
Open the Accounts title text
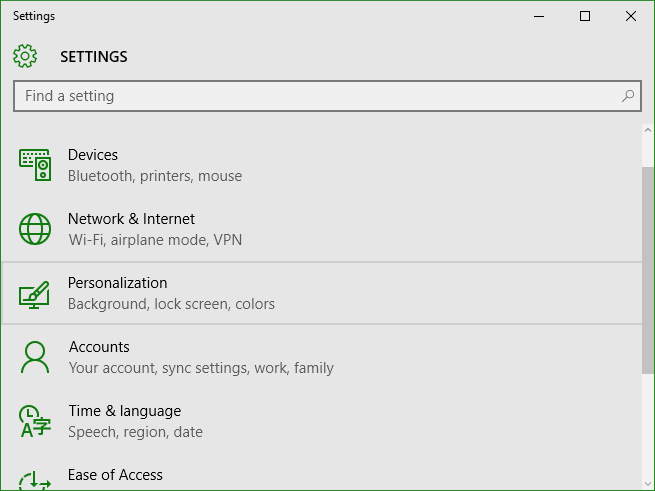99,347
